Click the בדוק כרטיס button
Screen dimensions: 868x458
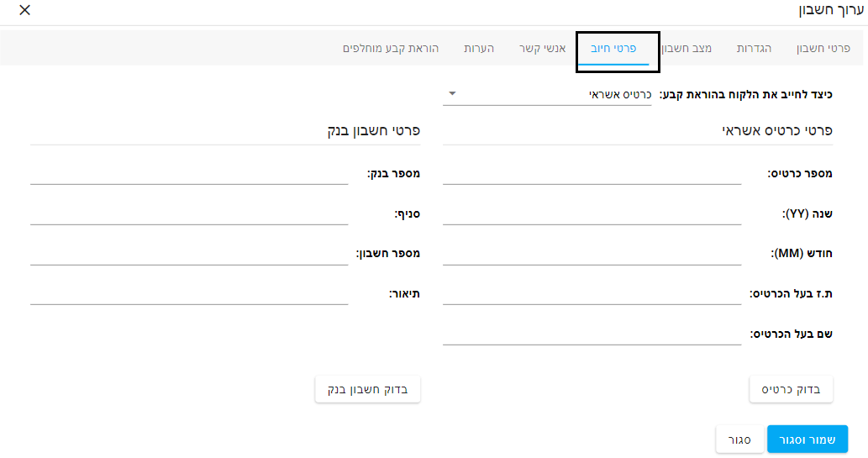click(x=791, y=389)
